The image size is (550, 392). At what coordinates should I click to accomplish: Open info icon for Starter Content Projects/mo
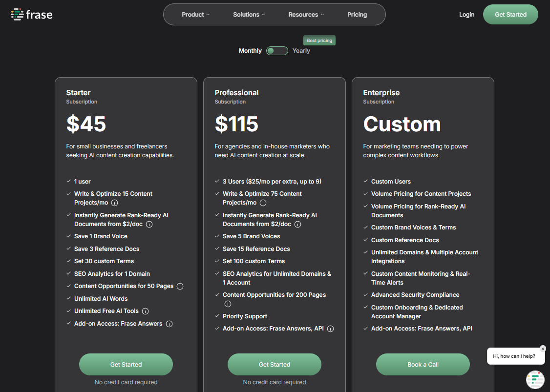tap(114, 203)
